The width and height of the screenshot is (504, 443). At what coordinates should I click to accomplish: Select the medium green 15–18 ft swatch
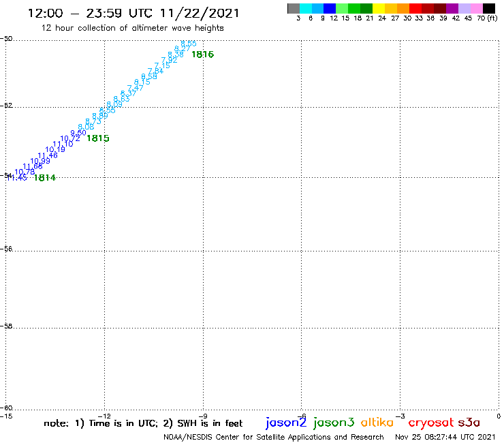[x=354, y=8]
